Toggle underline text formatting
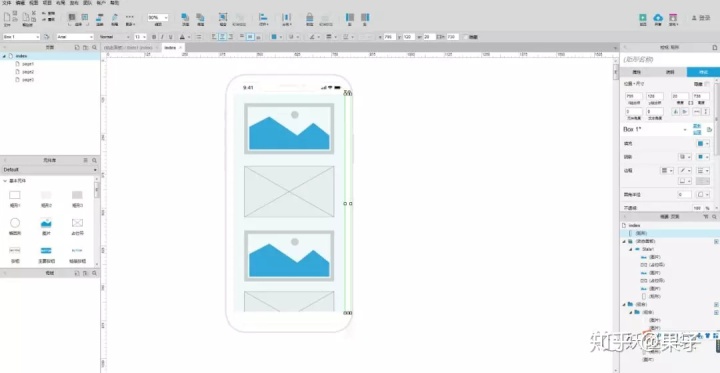The width and height of the screenshot is (720, 373). tap(170, 37)
